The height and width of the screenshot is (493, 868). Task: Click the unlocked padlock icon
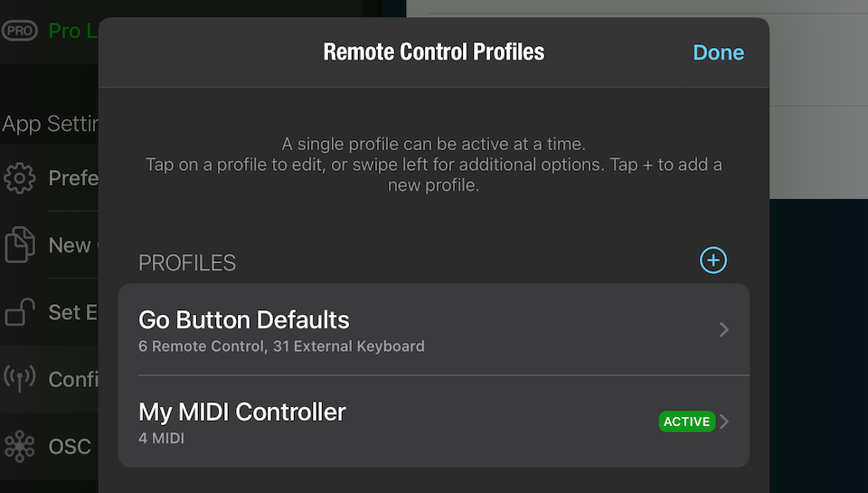tap(20, 312)
